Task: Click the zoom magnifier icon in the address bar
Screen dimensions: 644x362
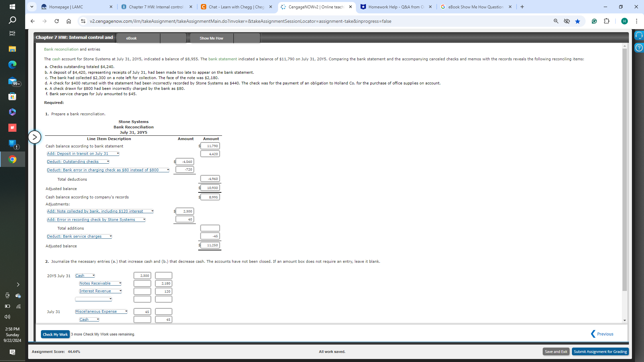Action: pos(556,21)
